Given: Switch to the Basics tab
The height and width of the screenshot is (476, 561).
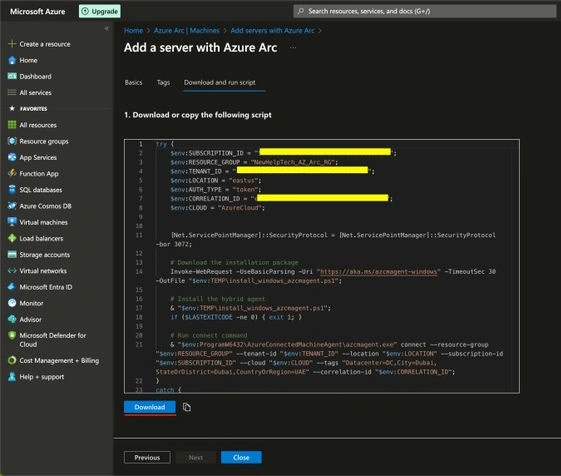Looking at the screenshot, I should coord(133,83).
